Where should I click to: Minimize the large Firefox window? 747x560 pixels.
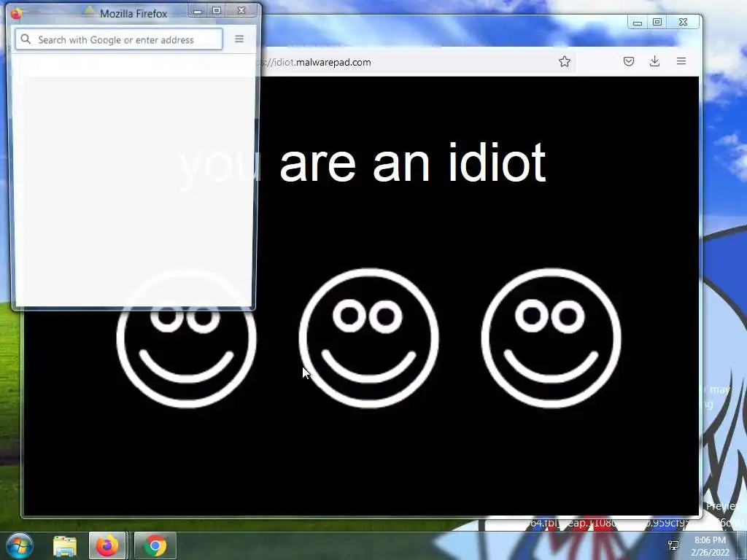coord(638,23)
